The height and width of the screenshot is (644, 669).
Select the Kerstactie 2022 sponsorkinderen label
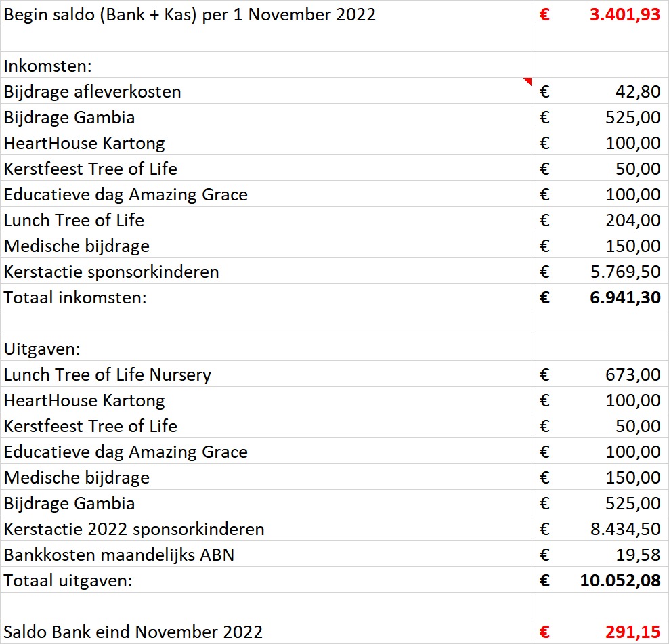[x=134, y=529]
